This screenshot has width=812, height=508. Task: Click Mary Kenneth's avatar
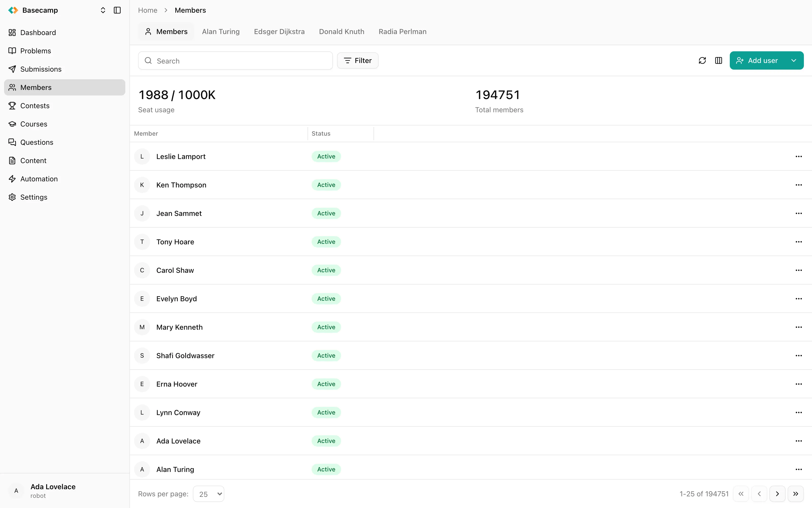142,327
